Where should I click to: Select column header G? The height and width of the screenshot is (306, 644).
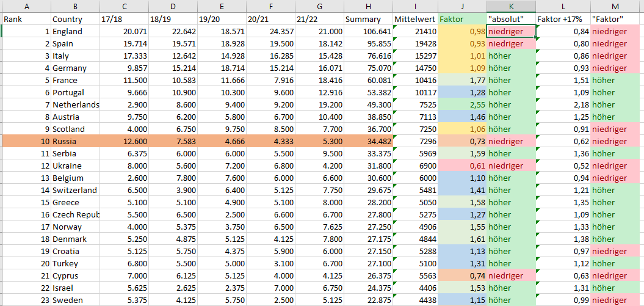[x=320, y=6]
